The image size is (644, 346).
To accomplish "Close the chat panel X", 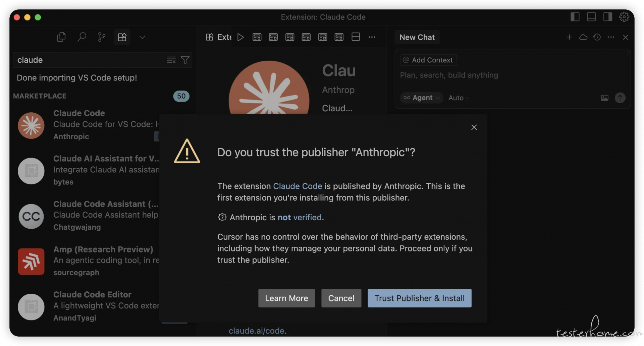I will [x=625, y=37].
